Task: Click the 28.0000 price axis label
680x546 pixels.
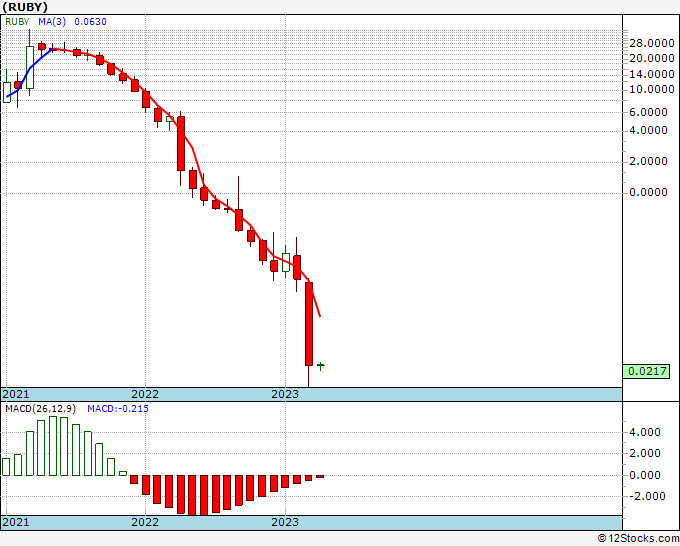Action: (x=652, y=43)
